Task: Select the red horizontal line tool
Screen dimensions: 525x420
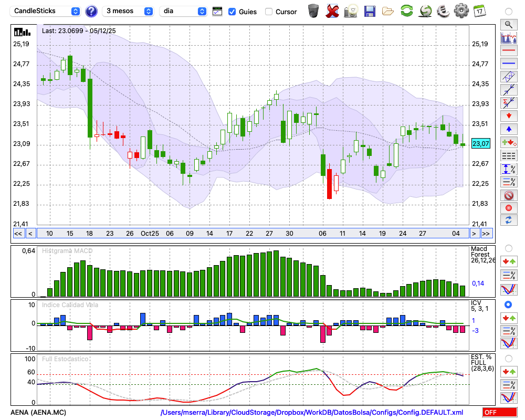Action: pyautogui.click(x=508, y=51)
